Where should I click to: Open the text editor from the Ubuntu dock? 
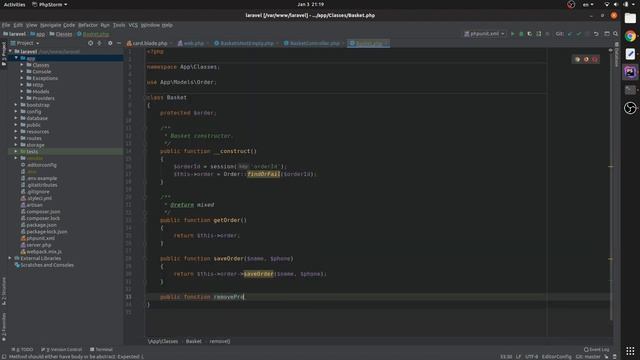[630, 54]
